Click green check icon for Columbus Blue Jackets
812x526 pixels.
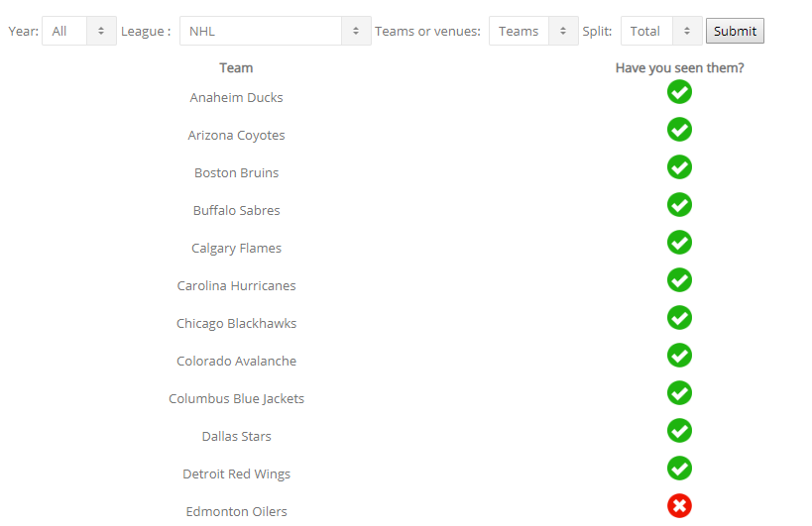[x=679, y=393]
